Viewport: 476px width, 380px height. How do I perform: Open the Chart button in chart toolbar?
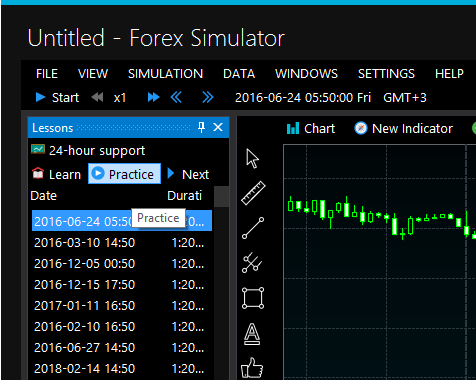(x=311, y=128)
